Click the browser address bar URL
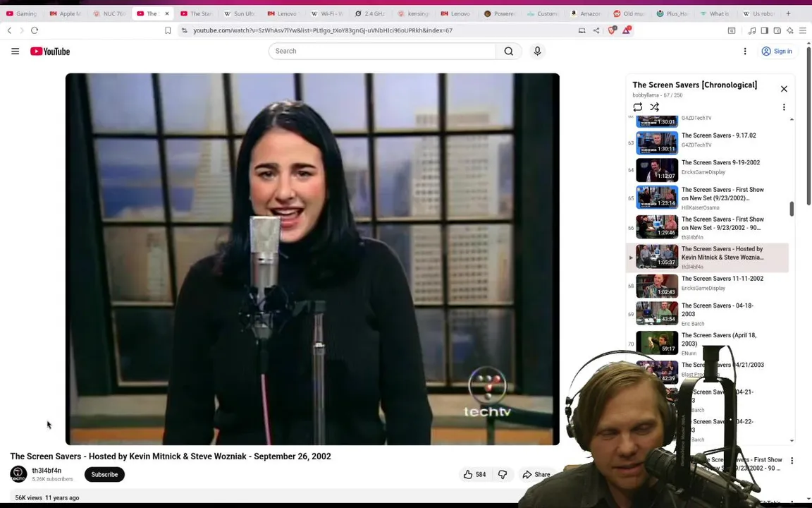The width and height of the screenshot is (812, 508). [x=323, y=30]
